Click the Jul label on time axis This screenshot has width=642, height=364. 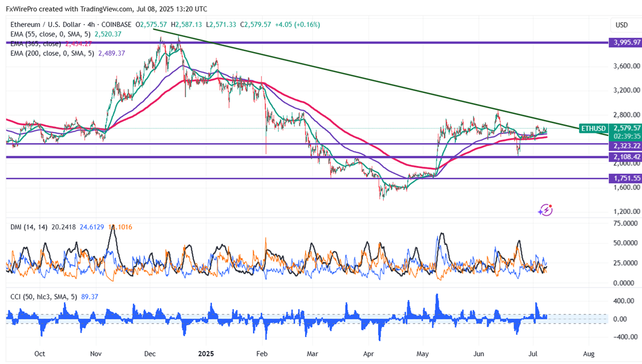coord(533,354)
